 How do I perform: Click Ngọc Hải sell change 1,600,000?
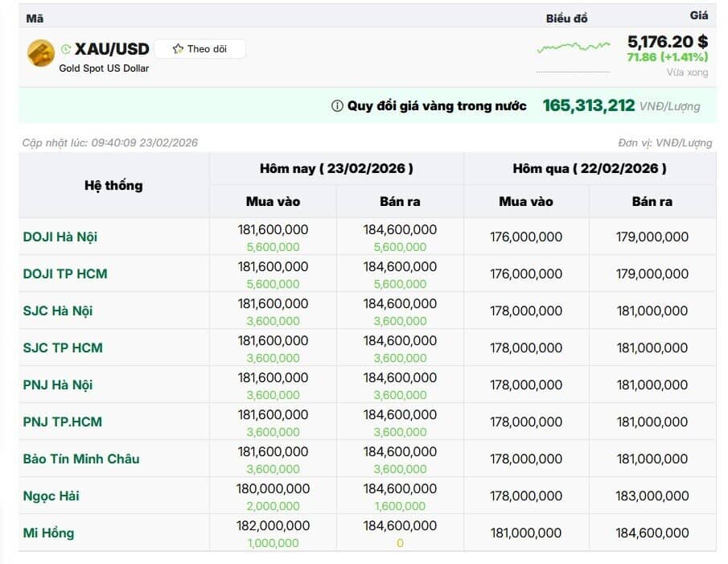[401, 506]
